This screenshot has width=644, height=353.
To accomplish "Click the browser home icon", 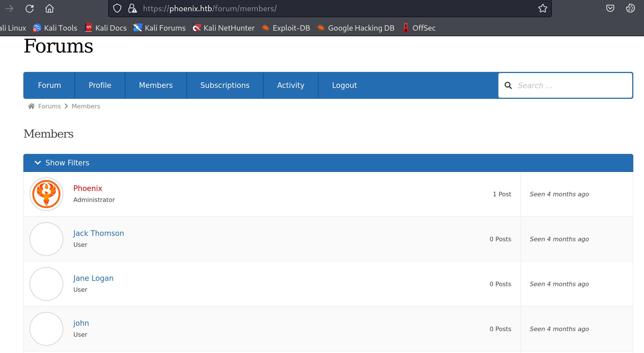I will (x=49, y=9).
